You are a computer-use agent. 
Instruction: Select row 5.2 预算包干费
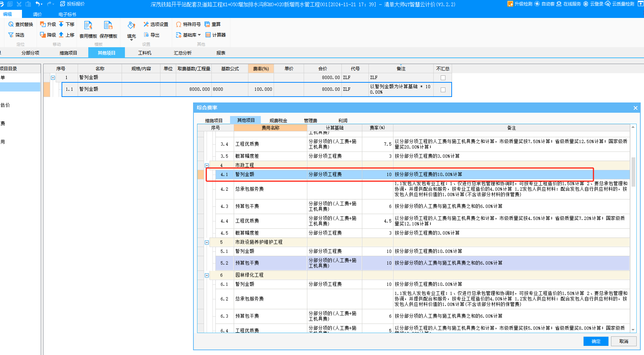click(422, 263)
